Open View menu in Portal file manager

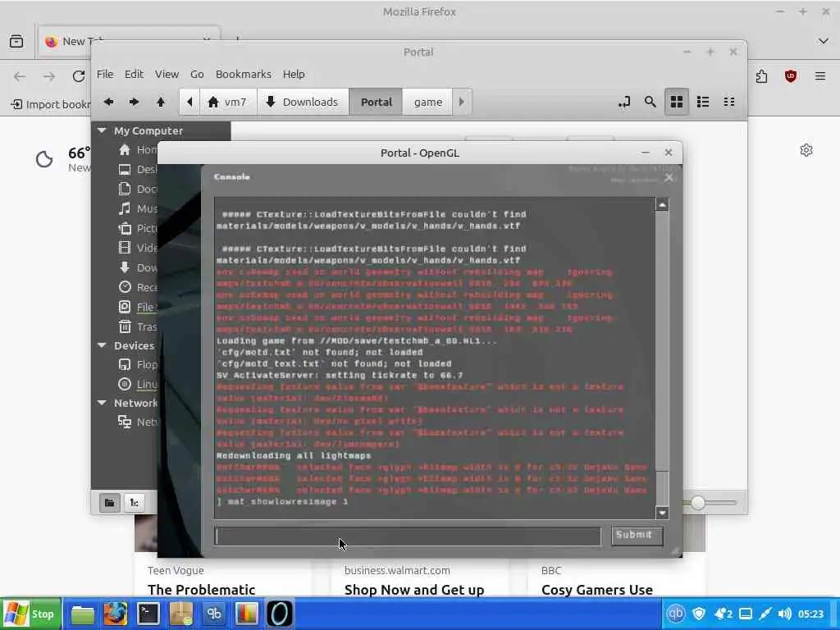[167, 74]
